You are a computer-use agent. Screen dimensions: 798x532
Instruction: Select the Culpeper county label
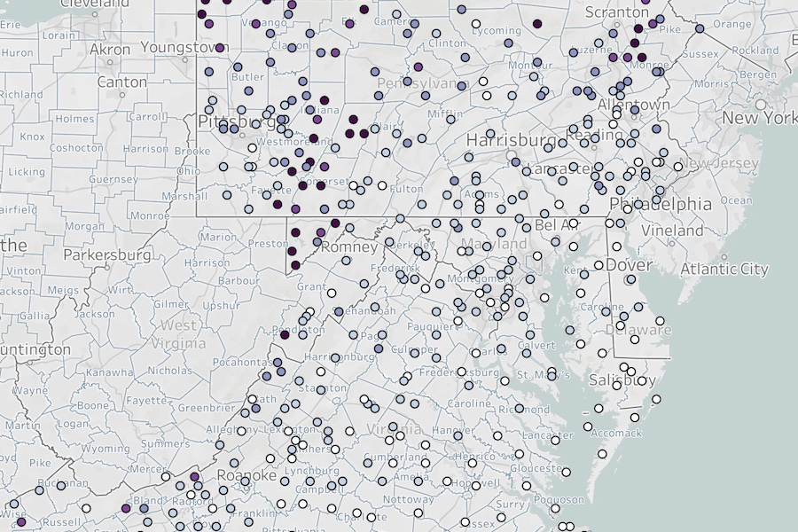(414, 349)
